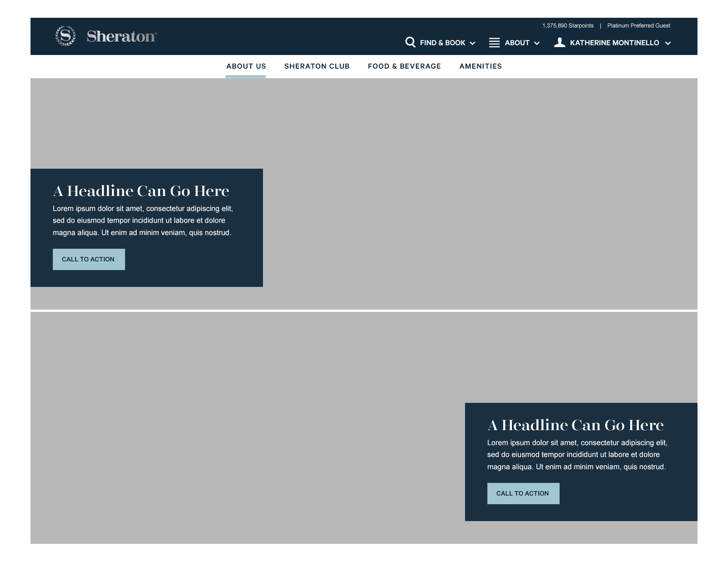Click the Sheraton wordmark in header
The height and width of the screenshot is (562, 728).
point(121,36)
